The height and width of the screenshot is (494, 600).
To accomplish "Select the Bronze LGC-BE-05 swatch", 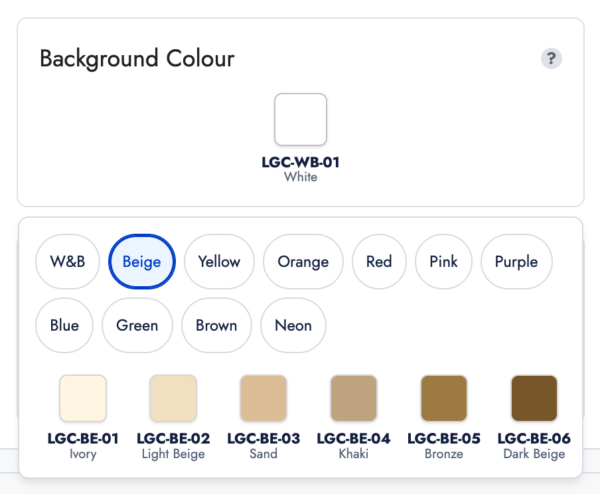I will pyautogui.click(x=444, y=399).
